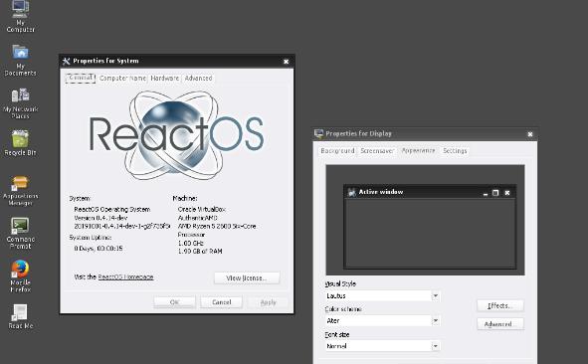Select the Mozilla Firefox desktop icon
588x364 pixels.
(x=20, y=276)
